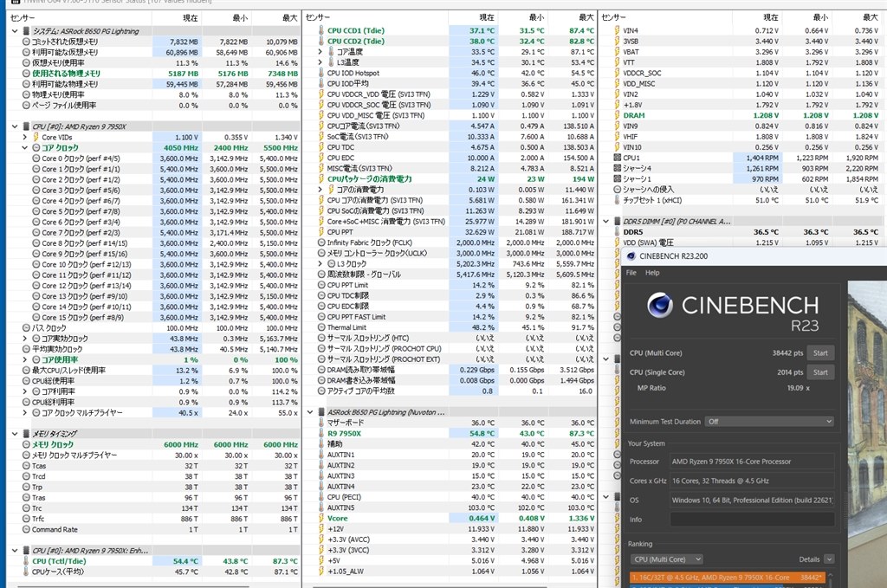The width and height of the screenshot is (887, 588).
Task: Collapse the ASRock B650 PG Lightning (Nuvoton group
Action: [310, 412]
